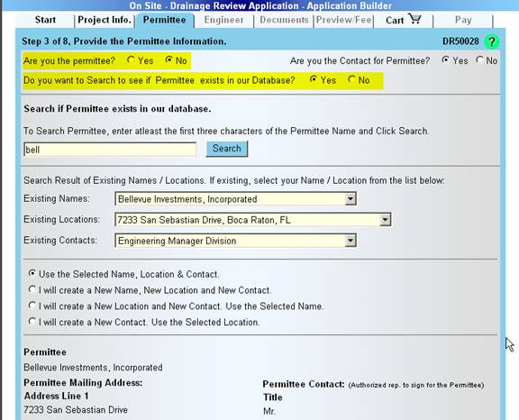
Task: Click the permittee name search field
Action: tap(110, 150)
